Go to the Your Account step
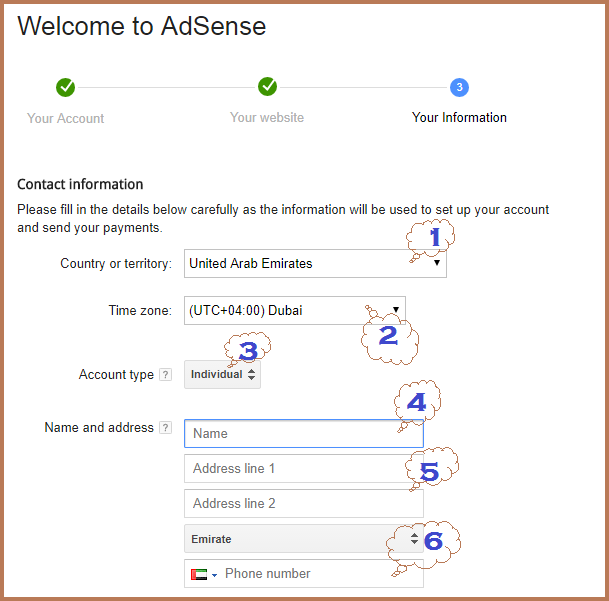 (66, 118)
